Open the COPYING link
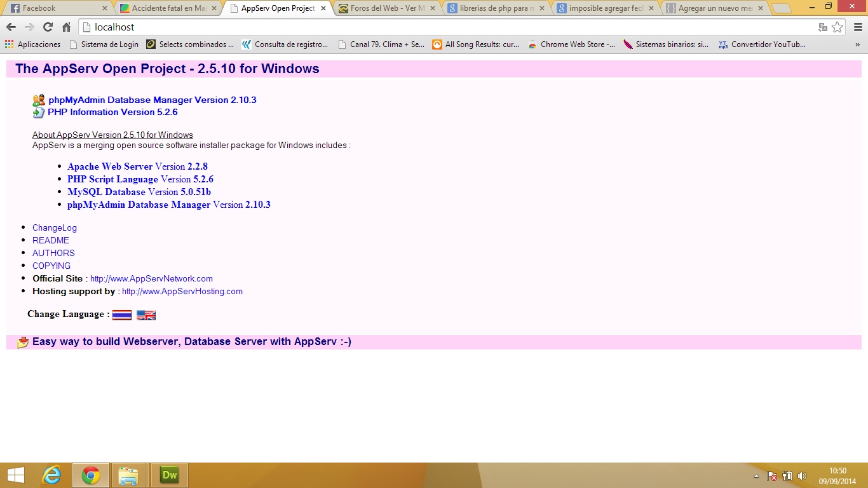The image size is (868, 488). tap(51, 266)
